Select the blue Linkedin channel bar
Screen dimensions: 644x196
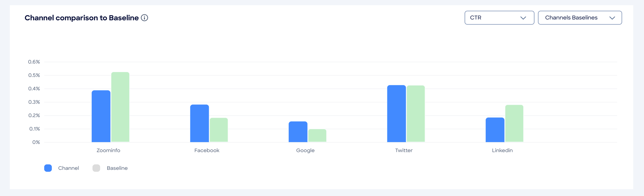[x=495, y=130]
